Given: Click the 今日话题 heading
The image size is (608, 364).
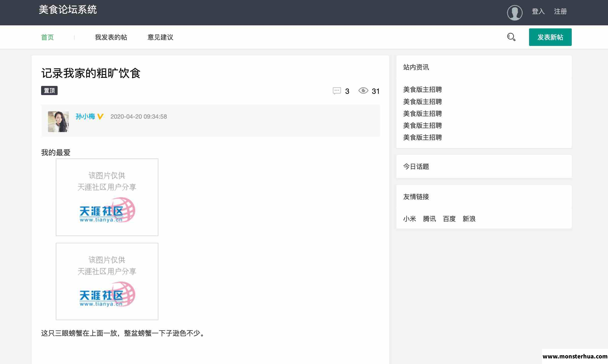Looking at the screenshot, I should tap(416, 167).
